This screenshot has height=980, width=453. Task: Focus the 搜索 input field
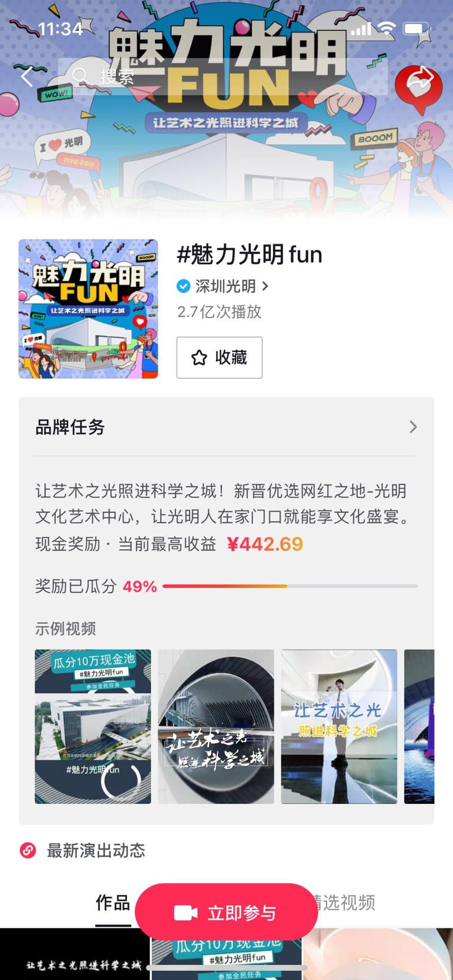click(223, 76)
